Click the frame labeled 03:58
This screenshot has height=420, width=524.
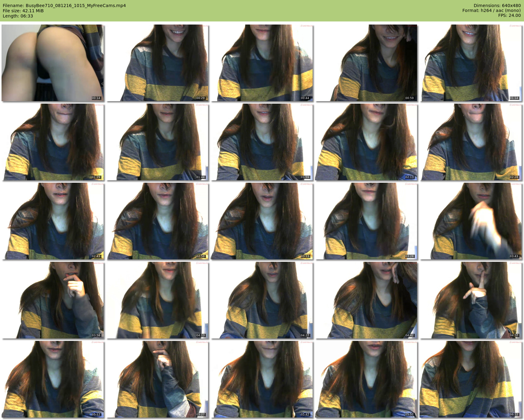[x=52, y=300]
